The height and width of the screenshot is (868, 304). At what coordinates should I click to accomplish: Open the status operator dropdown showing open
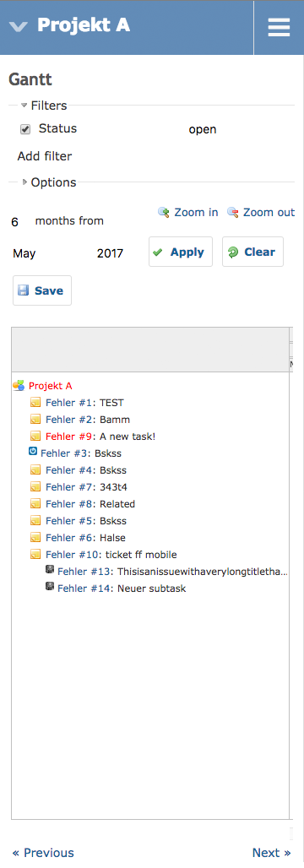(203, 129)
